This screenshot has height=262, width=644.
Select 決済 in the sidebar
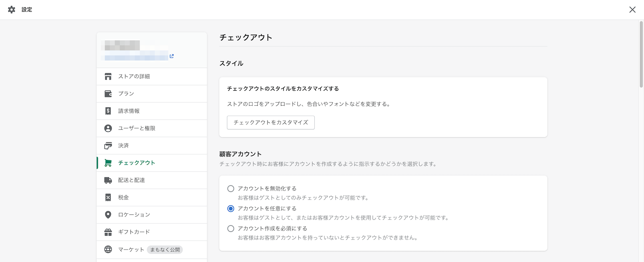pos(152,146)
